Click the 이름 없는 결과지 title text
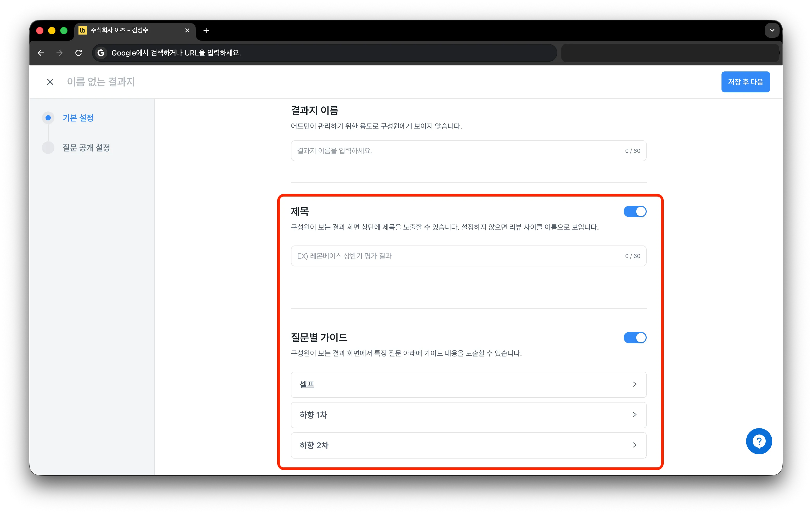Viewport: 812px width, 514px height. tap(101, 82)
